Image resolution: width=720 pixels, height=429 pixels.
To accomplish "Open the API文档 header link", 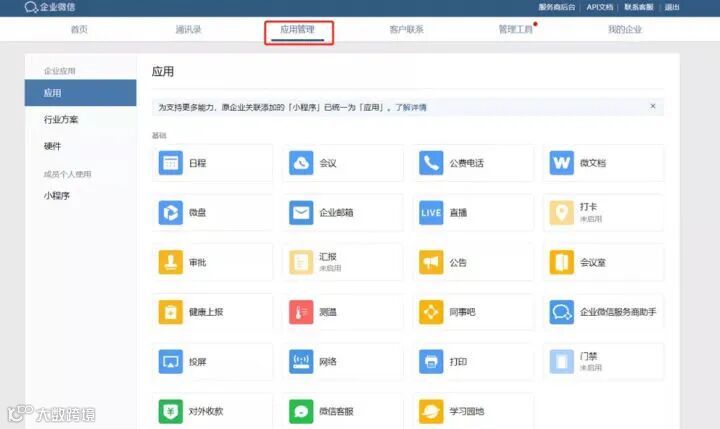I will pyautogui.click(x=600, y=7).
